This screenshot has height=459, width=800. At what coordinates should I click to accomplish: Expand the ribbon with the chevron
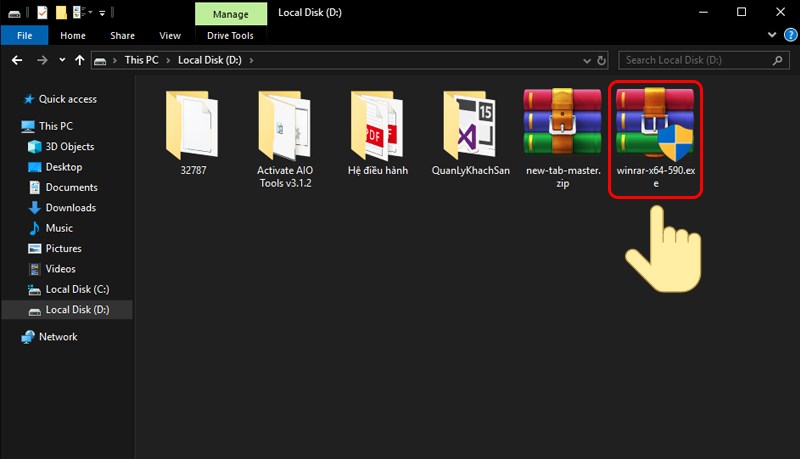tap(772, 35)
